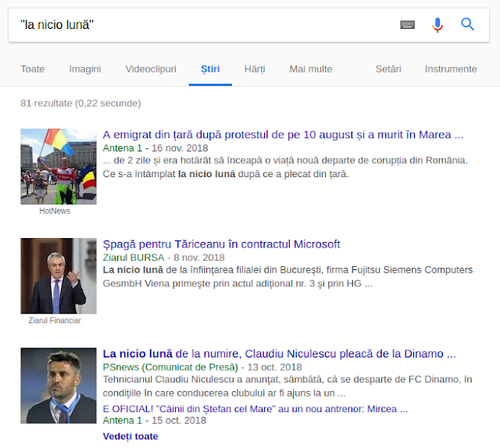Viewport: 500px width, 448px height.
Task: Open the on-screen keyboard icon
Action: 407,24
